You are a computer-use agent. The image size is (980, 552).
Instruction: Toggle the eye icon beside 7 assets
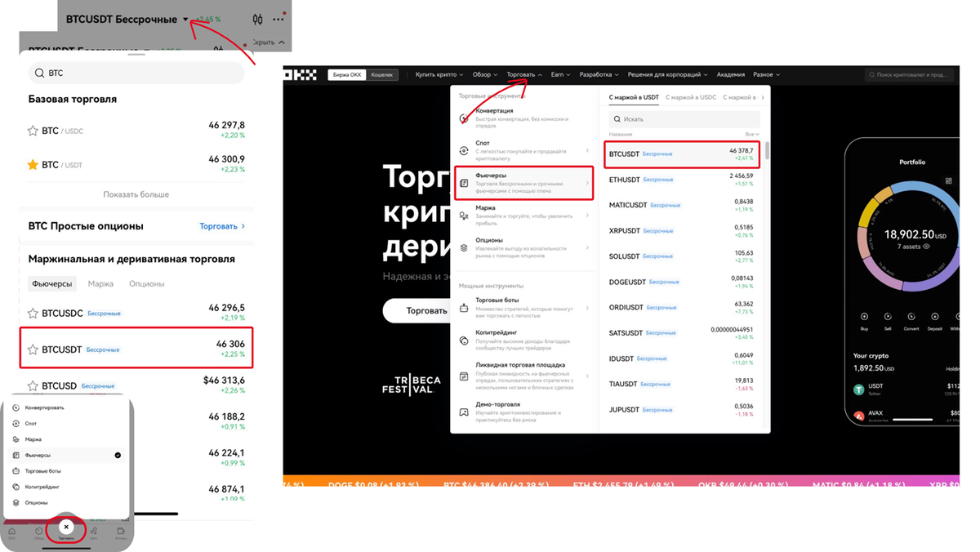click(x=926, y=246)
